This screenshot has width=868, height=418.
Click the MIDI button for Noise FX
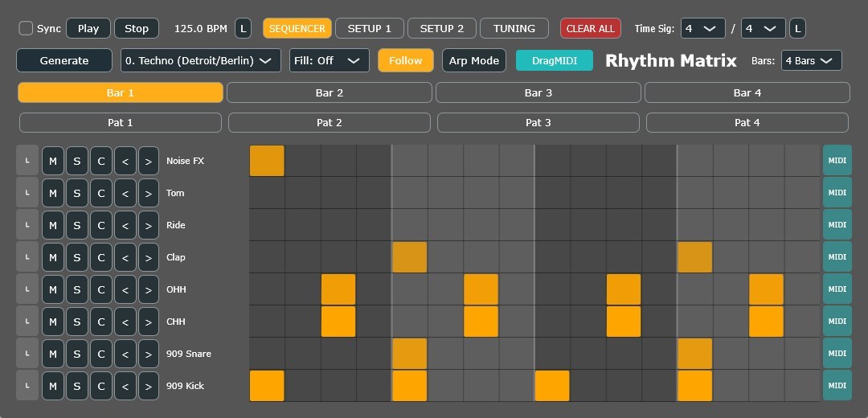(x=837, y=161)
